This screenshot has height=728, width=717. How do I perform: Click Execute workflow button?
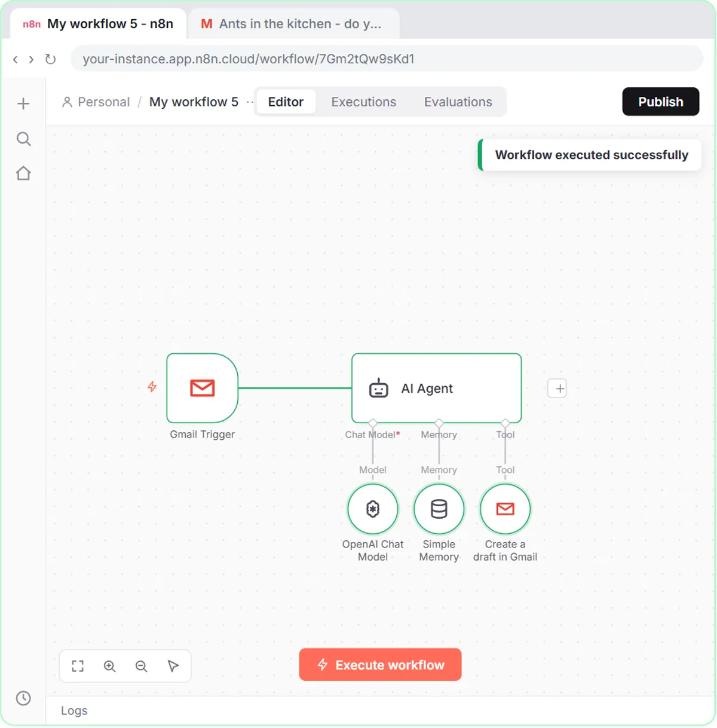click(381, 665)
